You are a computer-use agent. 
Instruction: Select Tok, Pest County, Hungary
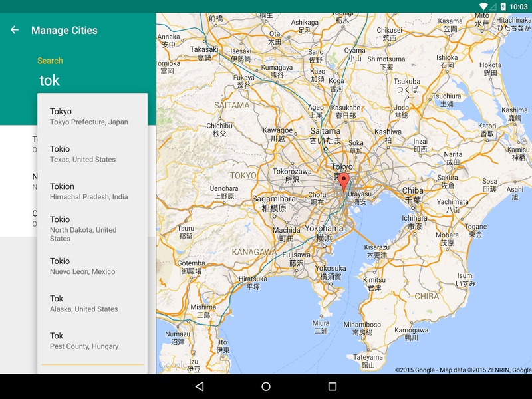92,340
